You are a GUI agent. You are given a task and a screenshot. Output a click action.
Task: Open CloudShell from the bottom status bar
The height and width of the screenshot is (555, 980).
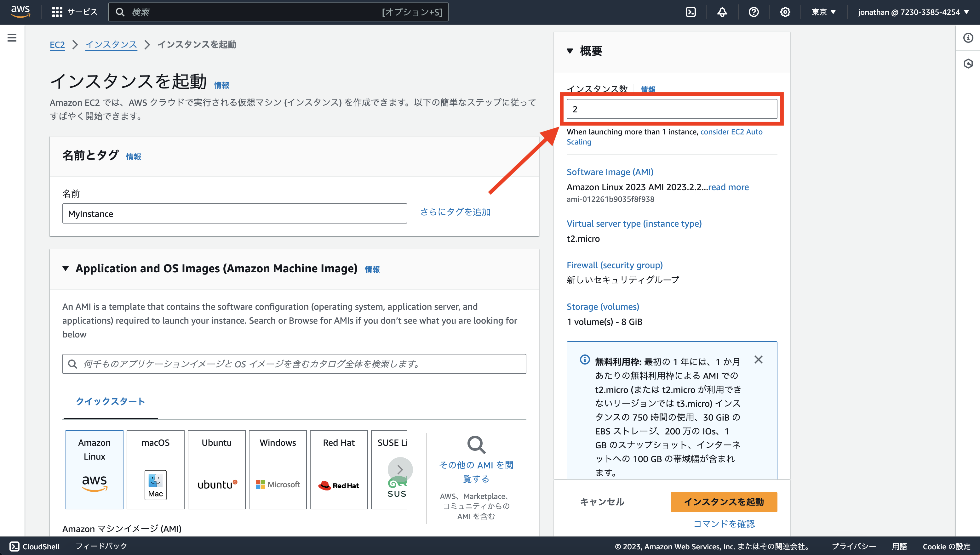(34, 546)
